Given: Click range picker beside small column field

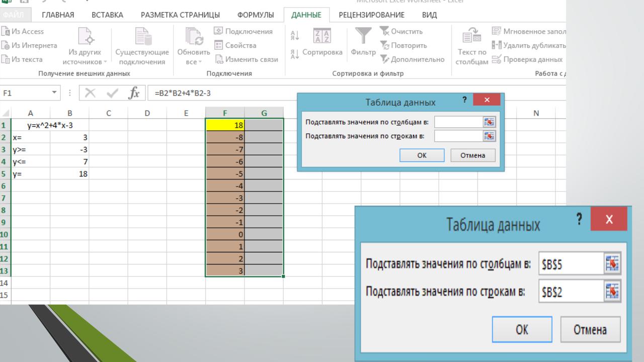Looking at the screenshot, I should pyautogui.click(x=490, y=122).
